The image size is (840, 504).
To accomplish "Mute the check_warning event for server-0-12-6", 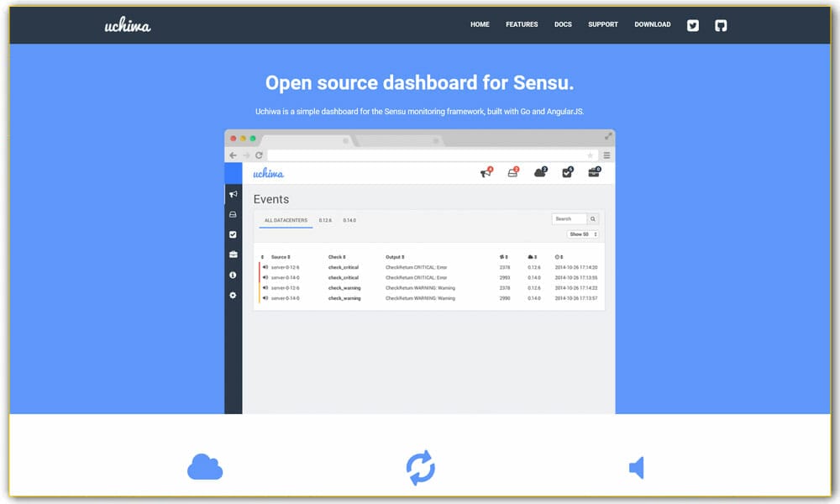I will click(265, 287).
